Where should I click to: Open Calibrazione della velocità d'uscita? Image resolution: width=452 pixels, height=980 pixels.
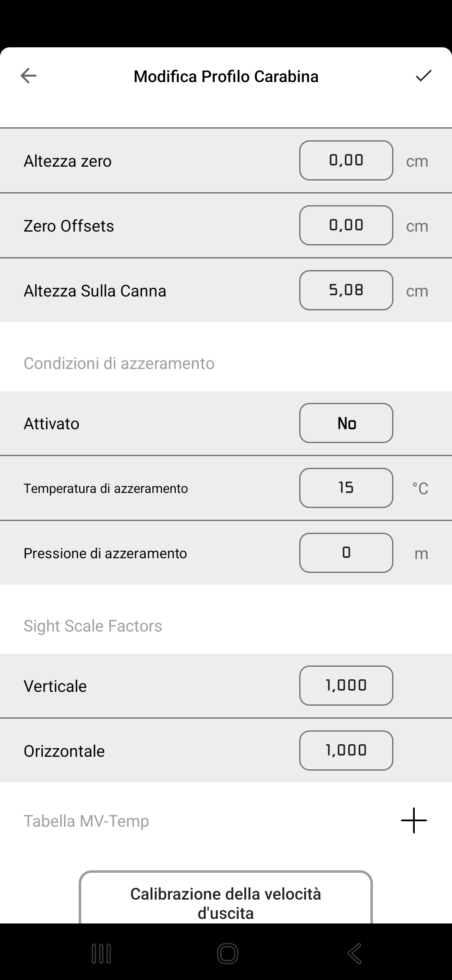226,900
